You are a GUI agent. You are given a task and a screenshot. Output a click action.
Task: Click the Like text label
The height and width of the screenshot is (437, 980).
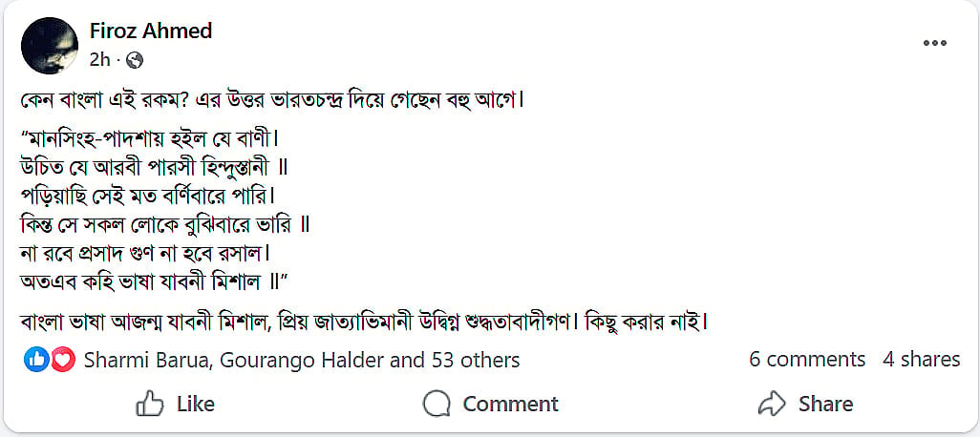(196, 404)
